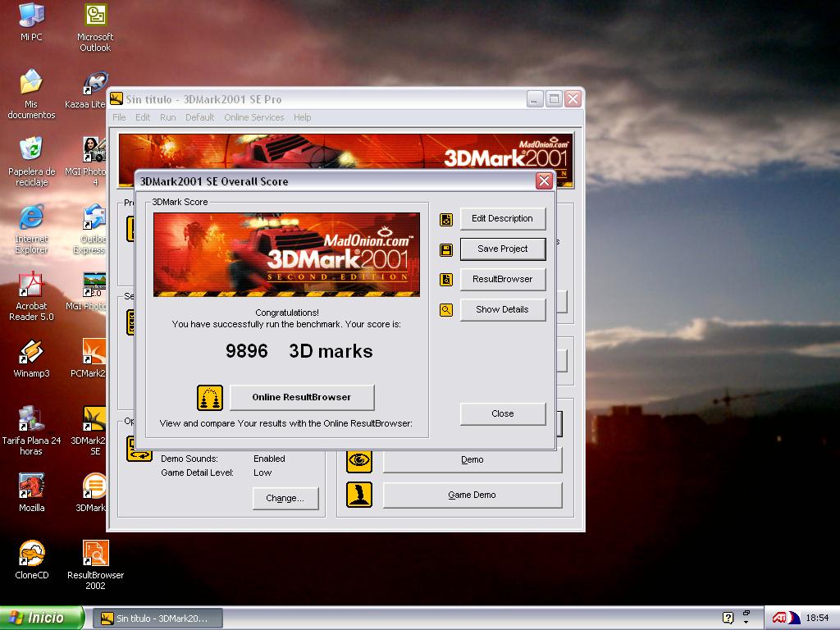The image size is (840, 630).
Task: Click the icon beside the ResultBrowser button
Action: coord(446,280)
